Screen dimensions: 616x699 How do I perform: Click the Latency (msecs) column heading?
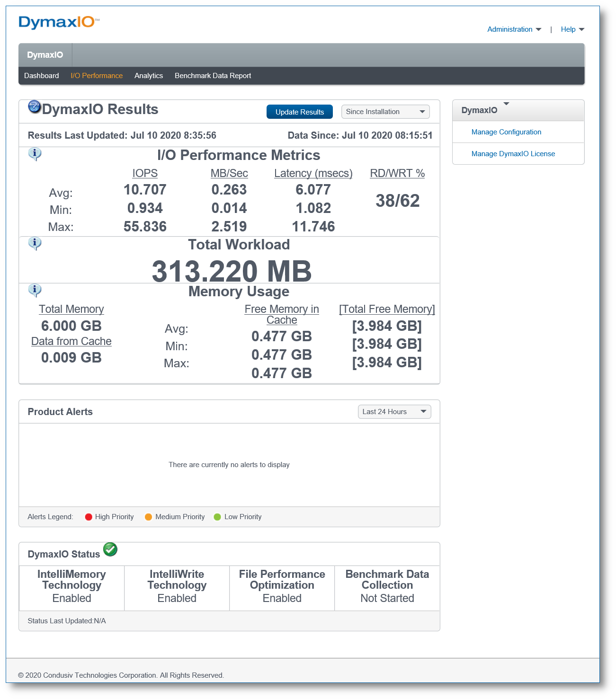point(313,173)
